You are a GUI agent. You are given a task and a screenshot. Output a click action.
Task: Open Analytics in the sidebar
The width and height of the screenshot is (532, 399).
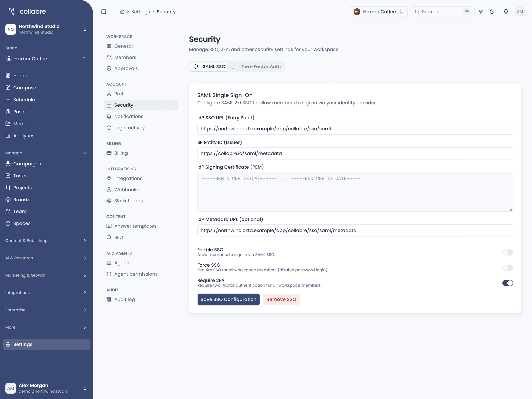(47, 136)
